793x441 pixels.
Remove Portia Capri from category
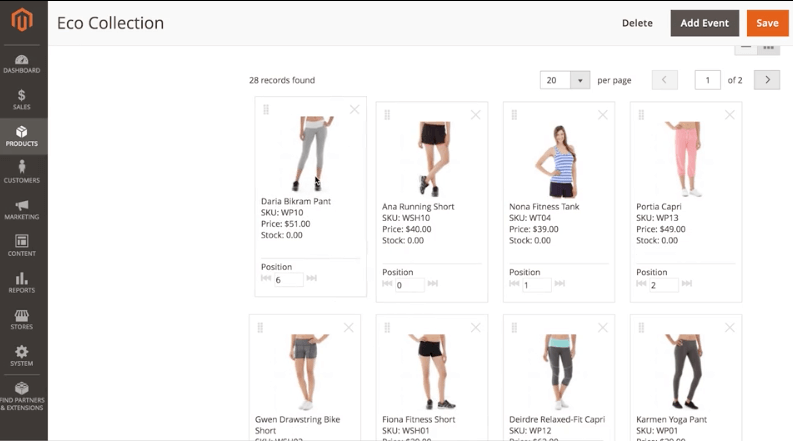click(730, 115)
